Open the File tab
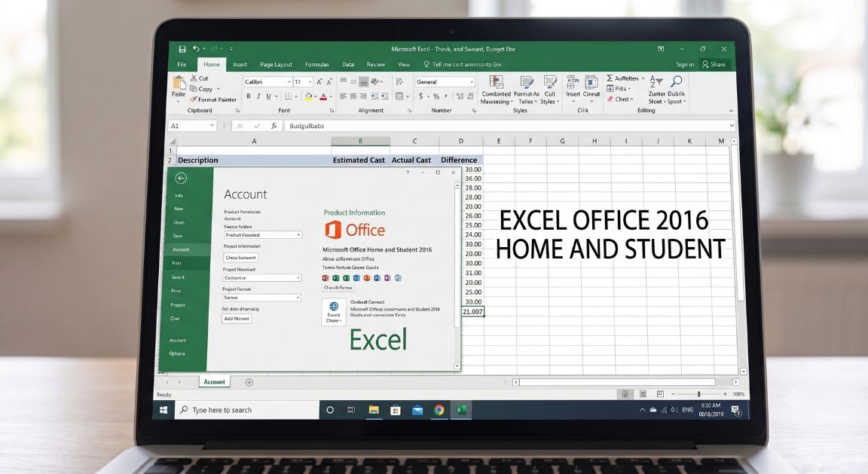Viewport: 868px width, 474px height. (x=182, y=64)
